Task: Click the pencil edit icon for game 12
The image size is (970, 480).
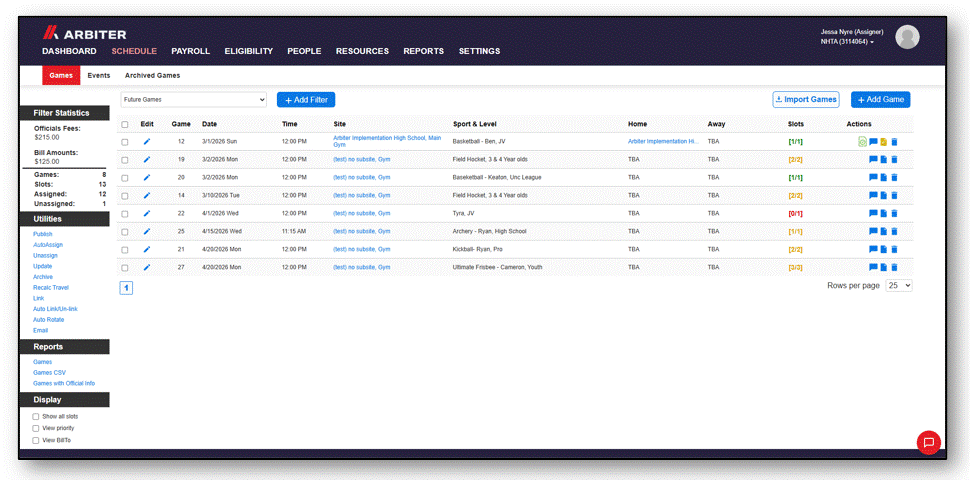Action: [147, 142]
